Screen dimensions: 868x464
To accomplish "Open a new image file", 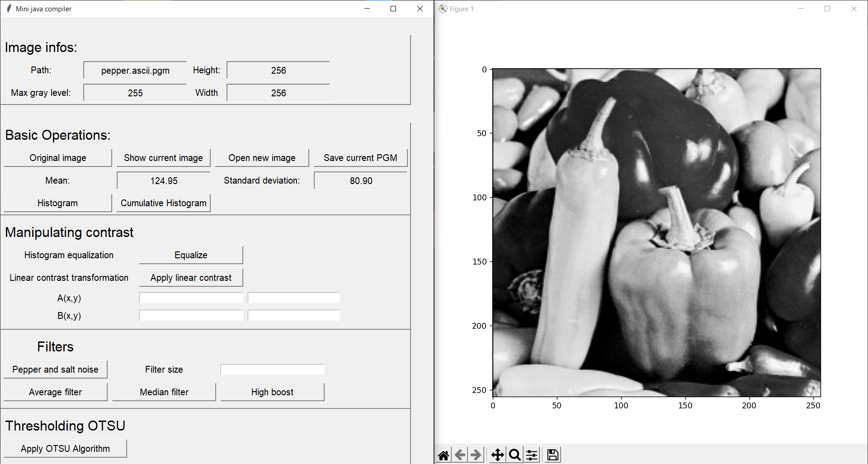I will coord(262,157).
